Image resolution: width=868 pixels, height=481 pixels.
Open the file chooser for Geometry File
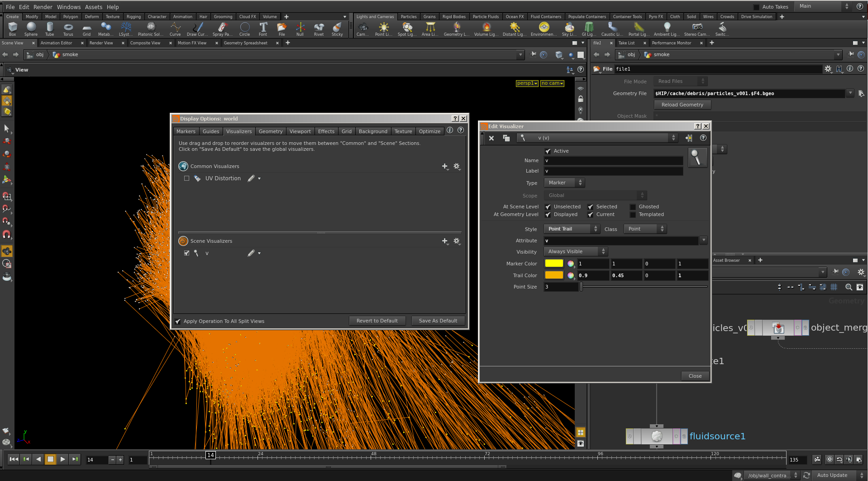[861, 93]
